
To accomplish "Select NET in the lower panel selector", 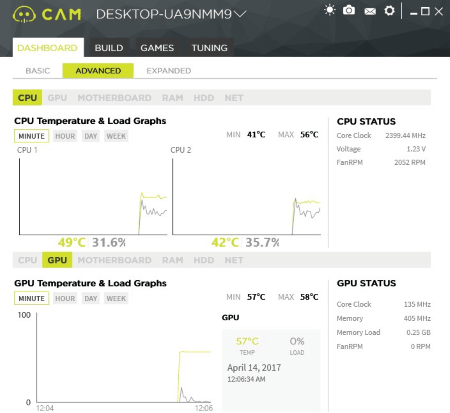I will [234, 260].
